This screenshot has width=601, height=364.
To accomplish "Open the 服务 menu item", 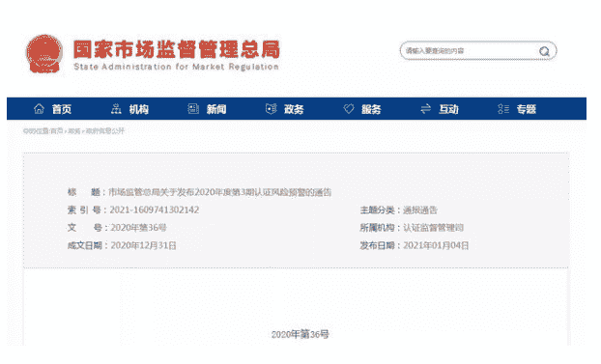I will (371, 109).
